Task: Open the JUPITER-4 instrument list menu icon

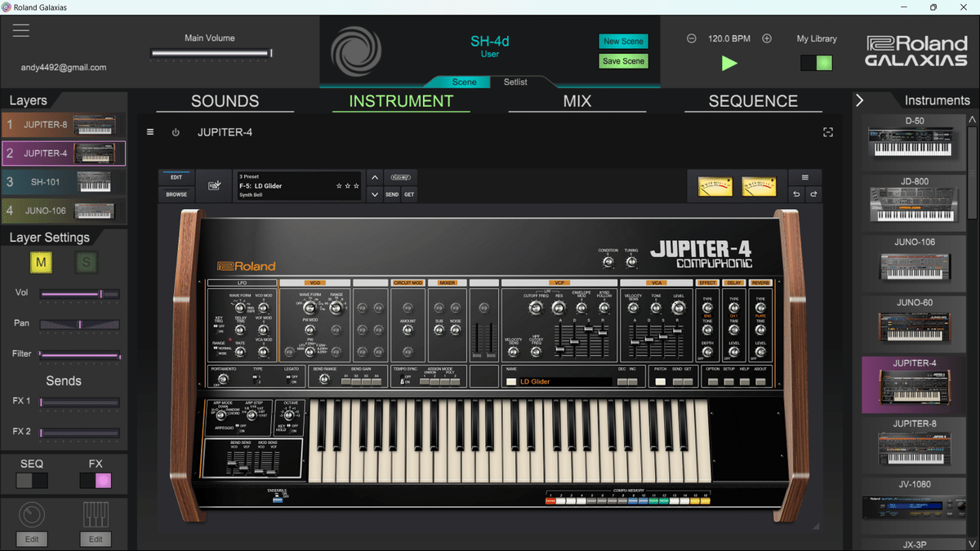Action: point(150,132)
